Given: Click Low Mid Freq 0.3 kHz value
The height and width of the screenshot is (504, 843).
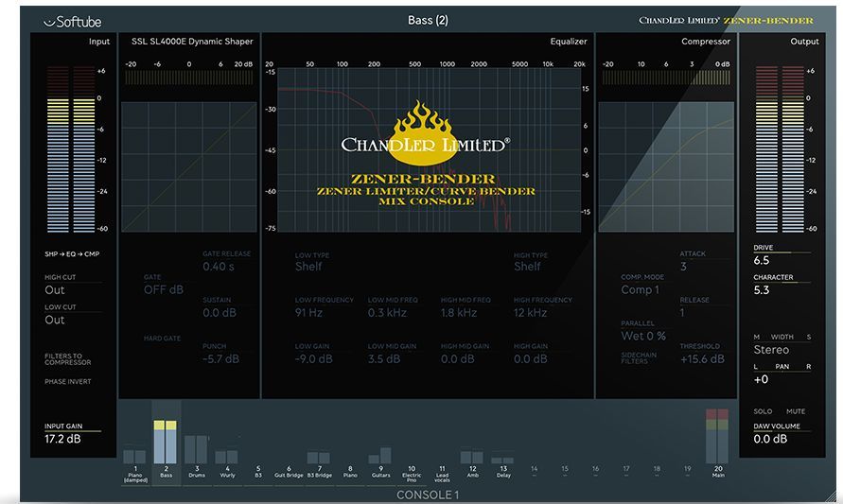Looking at the screenshot, I should 387,313.
